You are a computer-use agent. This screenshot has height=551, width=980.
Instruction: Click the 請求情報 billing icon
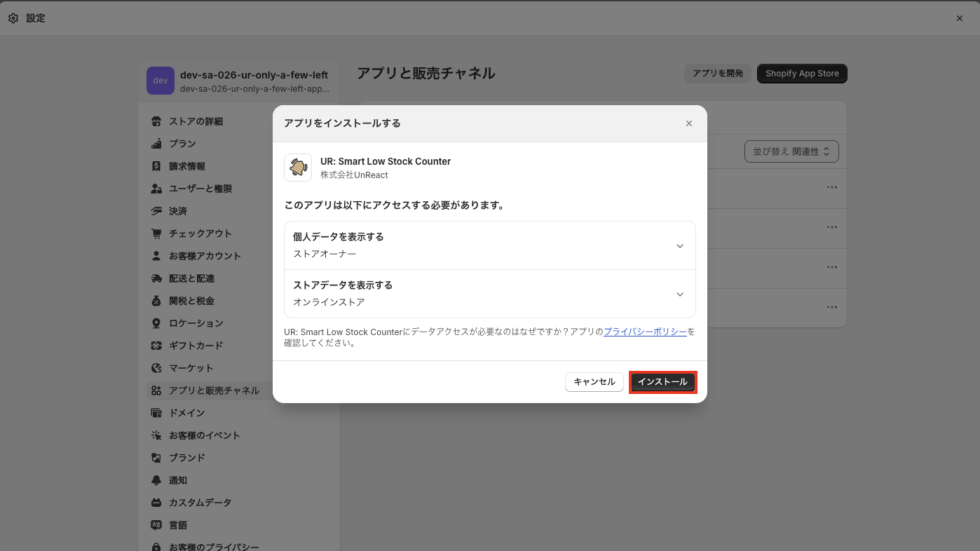click(156, 166)
